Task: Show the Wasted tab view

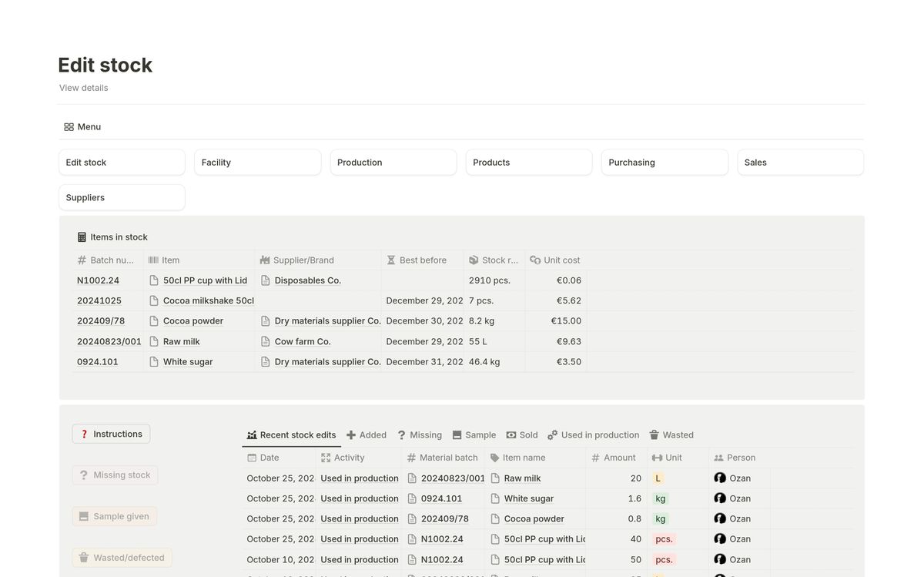Action: point(671,435)
